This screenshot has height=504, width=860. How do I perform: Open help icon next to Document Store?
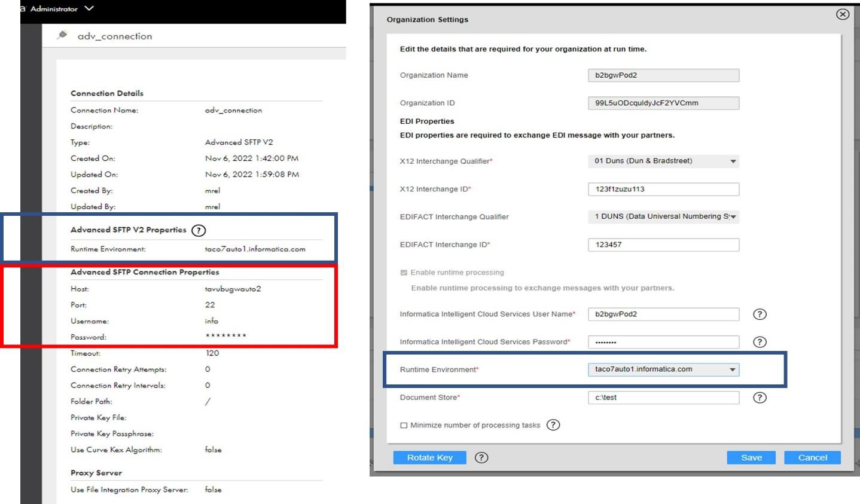(x=760, y=398)
